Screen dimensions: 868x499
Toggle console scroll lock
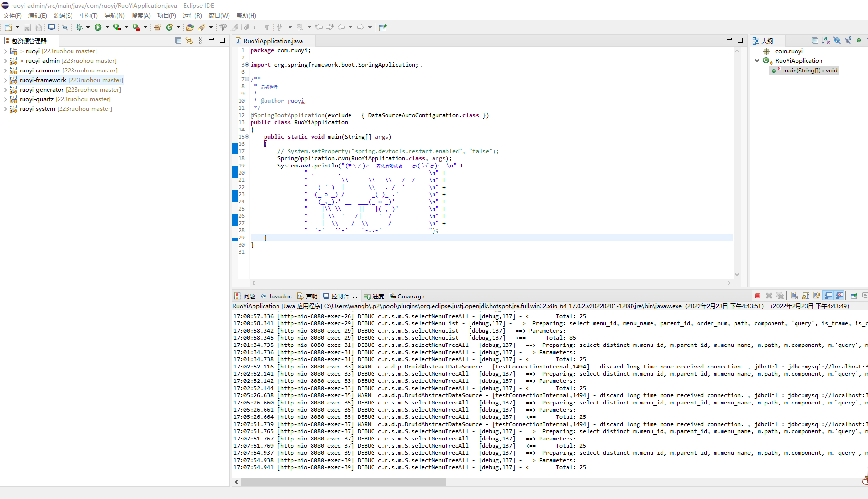806,296
